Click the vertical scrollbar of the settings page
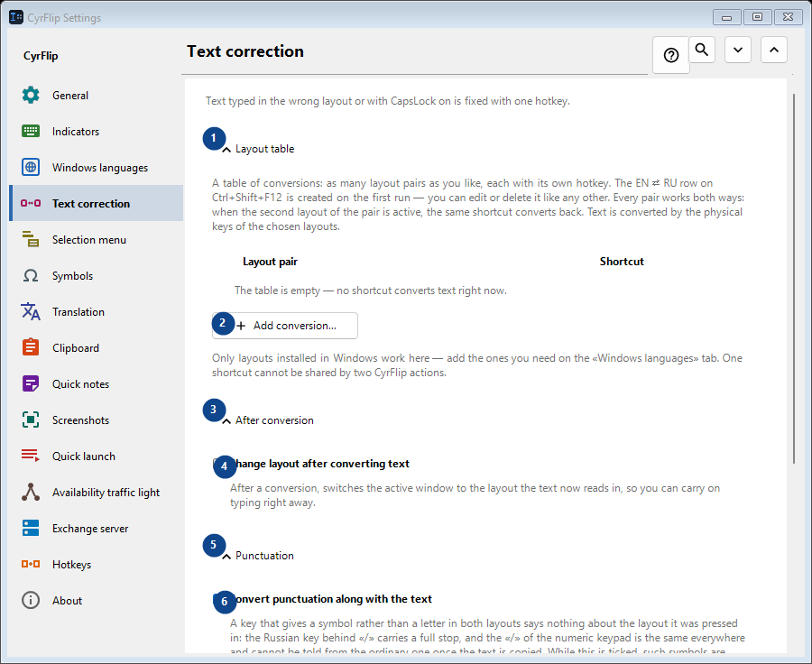812x664 pixels. 793,279
